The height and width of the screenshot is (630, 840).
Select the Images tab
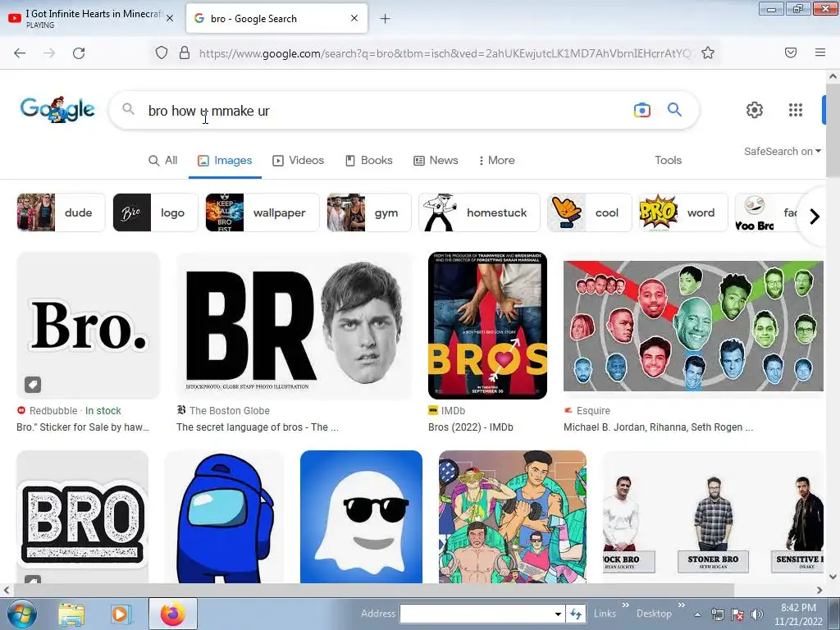tap(225, 160)
